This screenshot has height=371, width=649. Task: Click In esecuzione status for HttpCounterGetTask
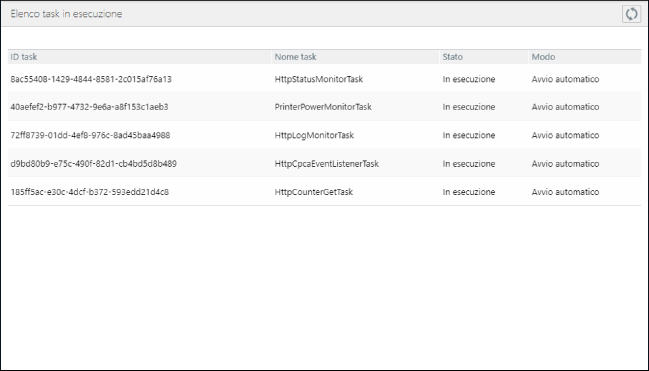click(469, 192)
